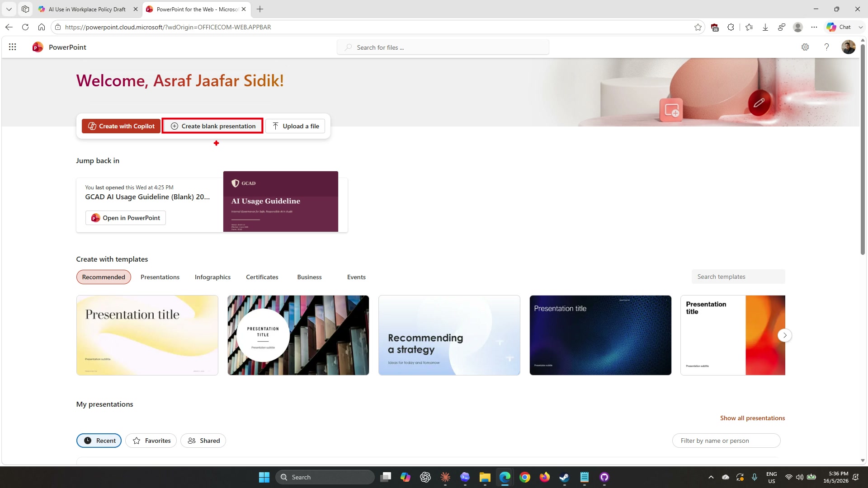
Task: Open Firefox from taskbar
Action: point(544,477)
